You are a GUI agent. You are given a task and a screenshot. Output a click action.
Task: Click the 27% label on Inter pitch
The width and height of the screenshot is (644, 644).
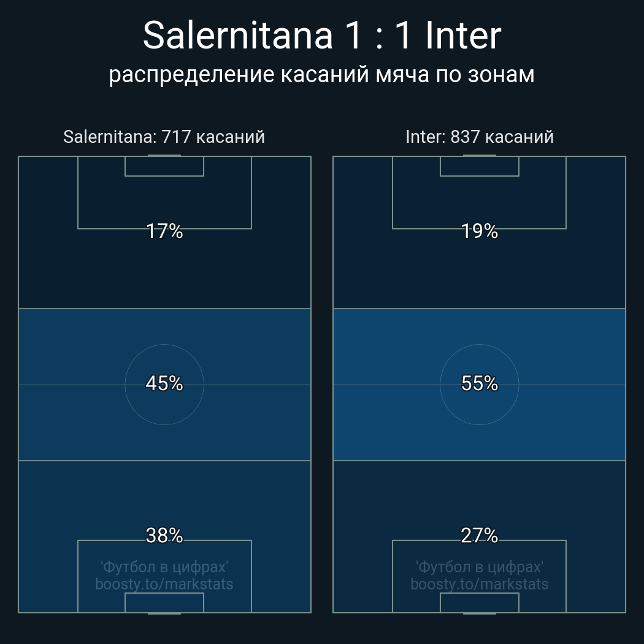479,535
